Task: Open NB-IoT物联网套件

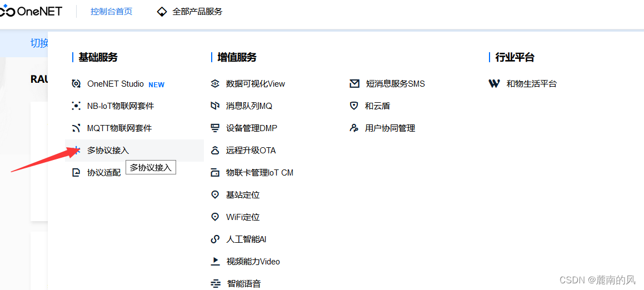Action: point(121,106)
